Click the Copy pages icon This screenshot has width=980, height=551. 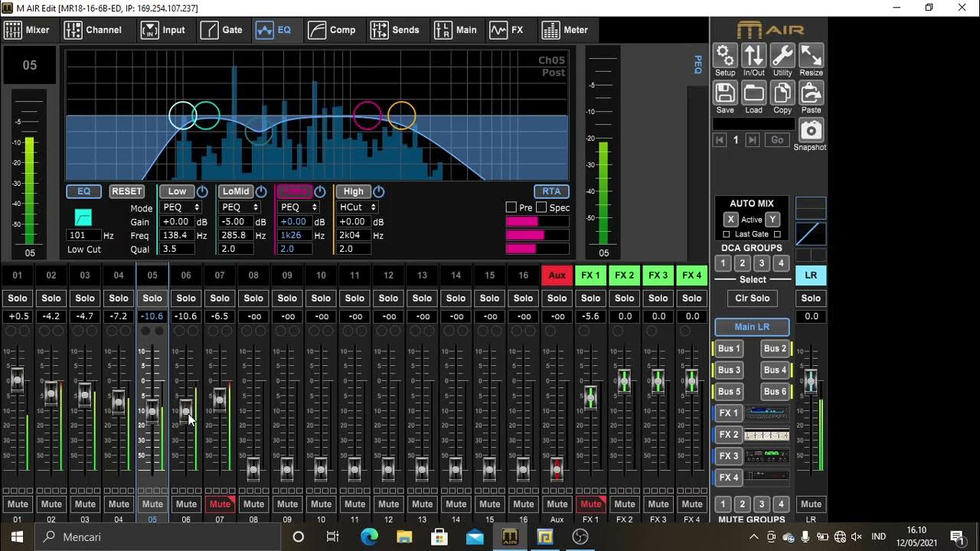coord(782,93)
